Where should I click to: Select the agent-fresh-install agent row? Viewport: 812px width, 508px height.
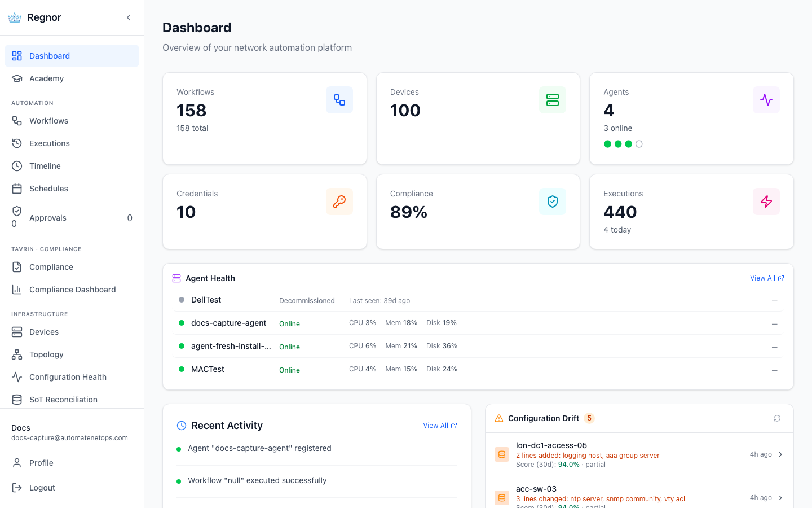(478, 347)
